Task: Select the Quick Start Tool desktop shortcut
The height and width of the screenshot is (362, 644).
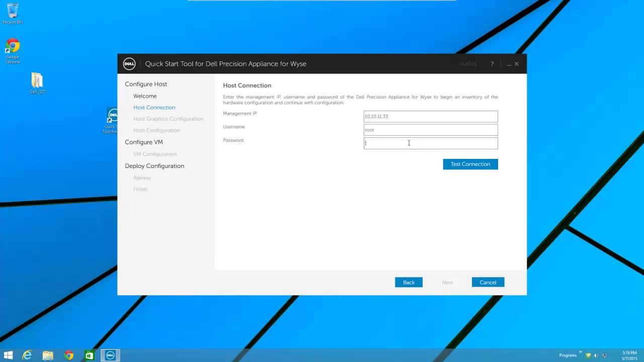Action: click(x=111, y=121)
